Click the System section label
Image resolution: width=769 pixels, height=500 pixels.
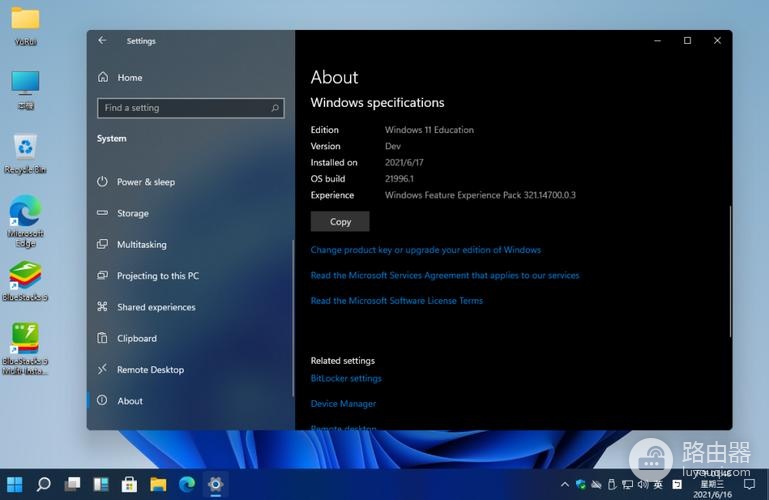[111, 139]
